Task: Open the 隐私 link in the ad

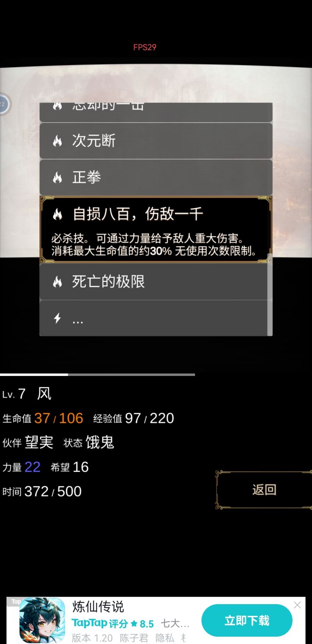Action: pyautogui.click(x=165, y=638)
